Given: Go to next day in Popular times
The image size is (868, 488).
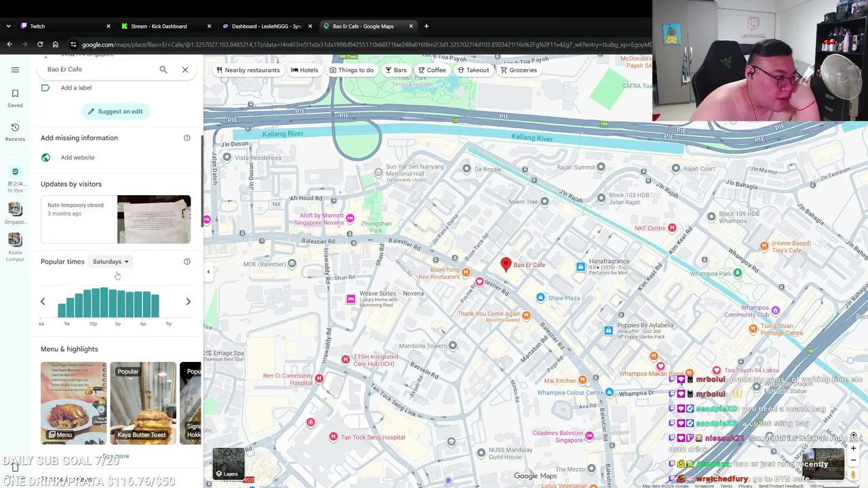Looking at the screenshot, I should (x=189, y=302).
